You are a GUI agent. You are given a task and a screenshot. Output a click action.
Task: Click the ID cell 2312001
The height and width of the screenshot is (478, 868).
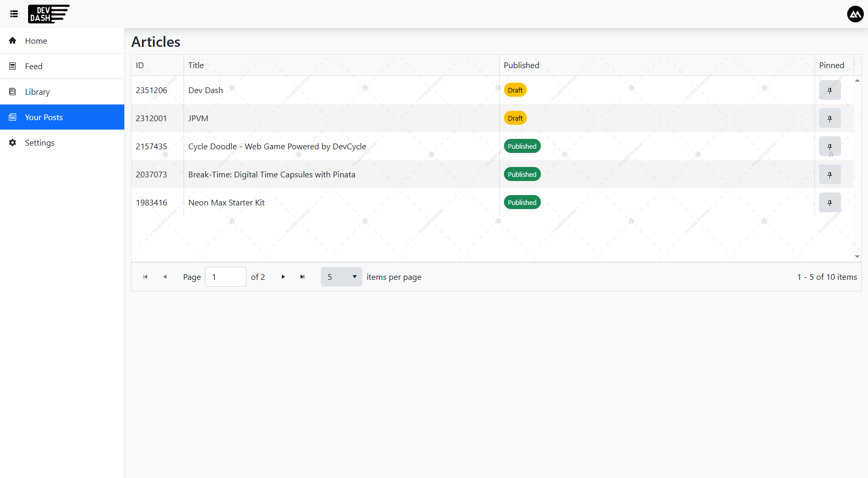pyautogui.click(x=158, y=118)
